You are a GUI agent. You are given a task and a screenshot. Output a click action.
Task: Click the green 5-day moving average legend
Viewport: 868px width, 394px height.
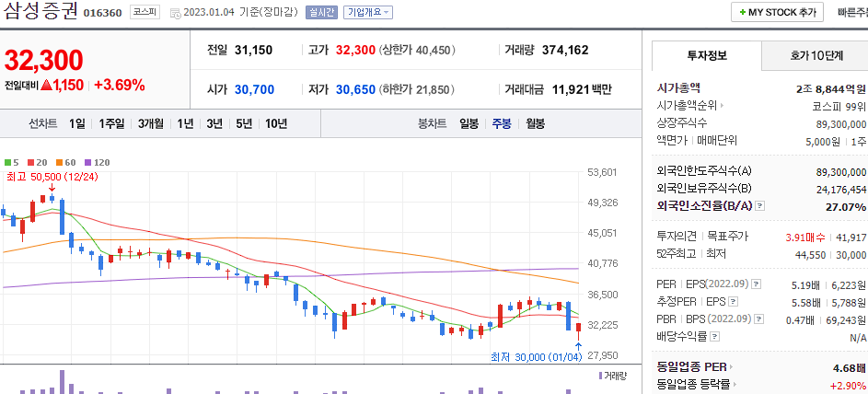pos(12,163)
